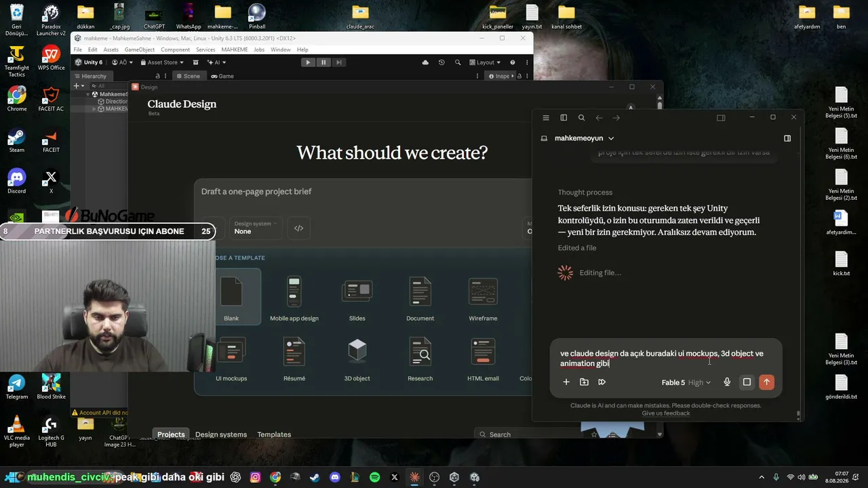Open Unity cloud services icon
The image size is (868, 488).
coord(425,62)
